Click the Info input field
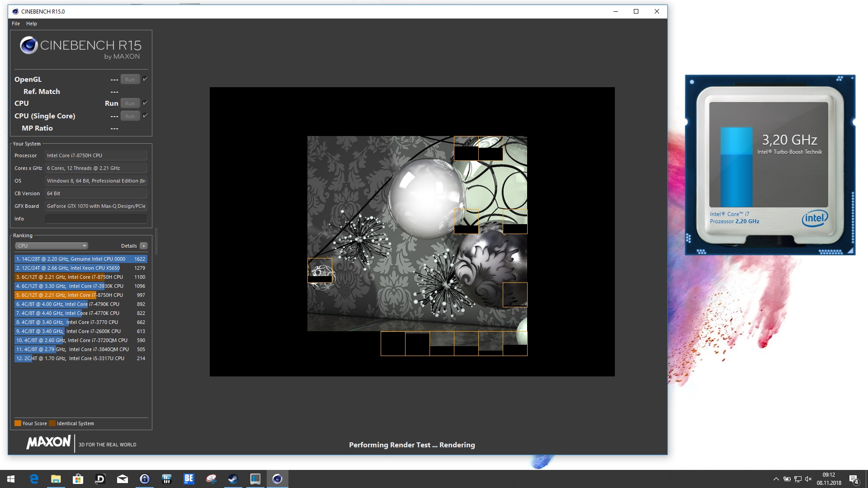Screen dimensions: 868x488 (96, 219)
